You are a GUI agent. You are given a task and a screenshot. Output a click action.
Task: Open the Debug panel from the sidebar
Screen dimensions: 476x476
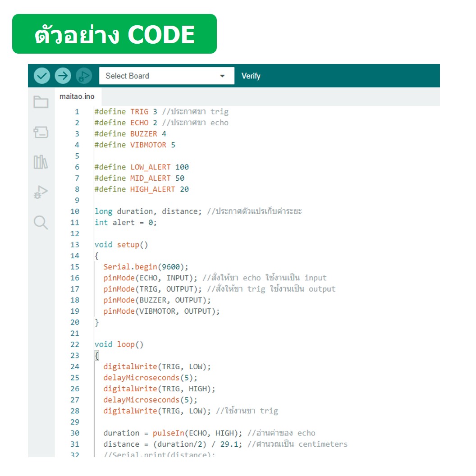(x=41, y=192)
